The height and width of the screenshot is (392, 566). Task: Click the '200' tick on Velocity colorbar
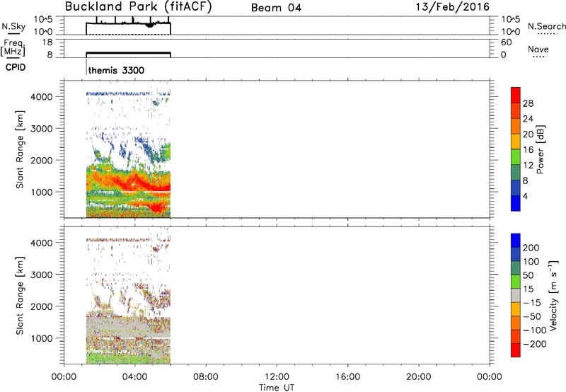(x=531, y=248)
